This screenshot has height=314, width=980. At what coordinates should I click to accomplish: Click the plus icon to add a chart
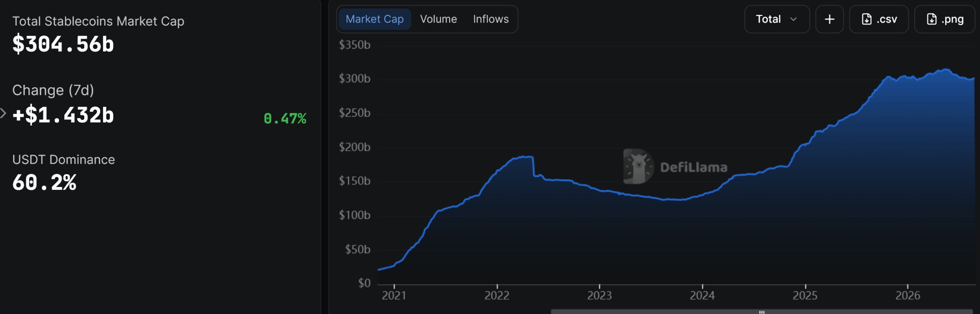click(x=829, y=19)
